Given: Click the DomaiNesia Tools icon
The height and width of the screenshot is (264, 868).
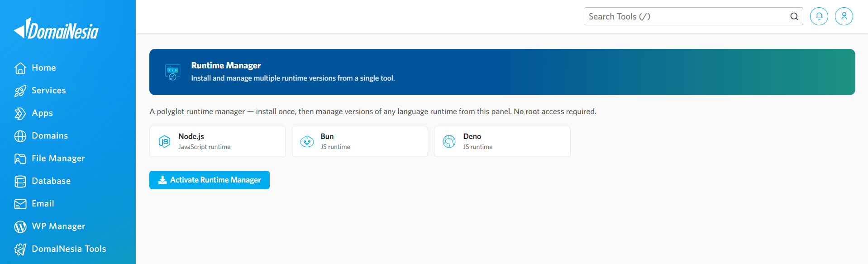Looking at the screenshot, I should click(x=20, y=249).
